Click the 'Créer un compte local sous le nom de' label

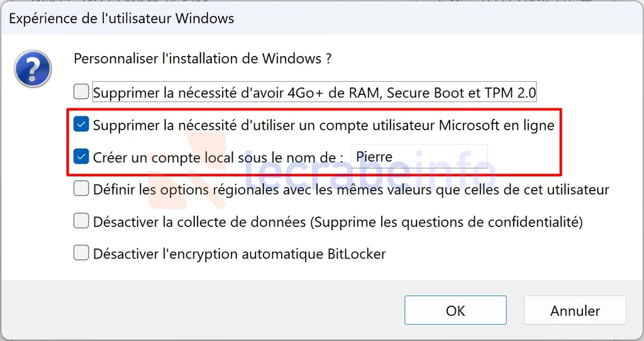218,157
